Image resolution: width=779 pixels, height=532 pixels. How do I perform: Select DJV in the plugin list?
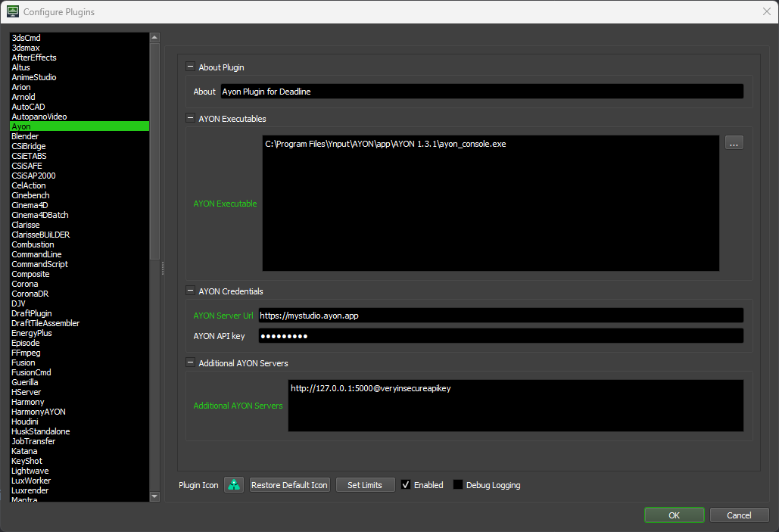click(x=79, y=303)
